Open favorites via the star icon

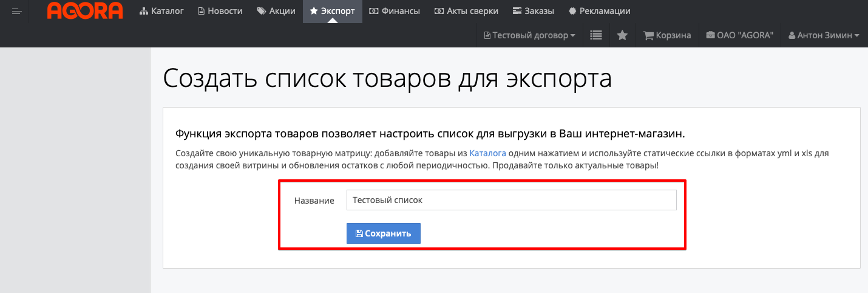(622, 35)
